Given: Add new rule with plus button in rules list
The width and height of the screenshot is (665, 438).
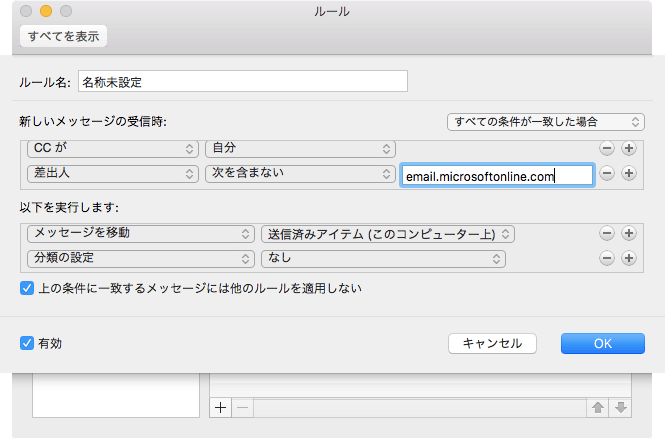Looking at the screenshot, I should coord(221,408).
